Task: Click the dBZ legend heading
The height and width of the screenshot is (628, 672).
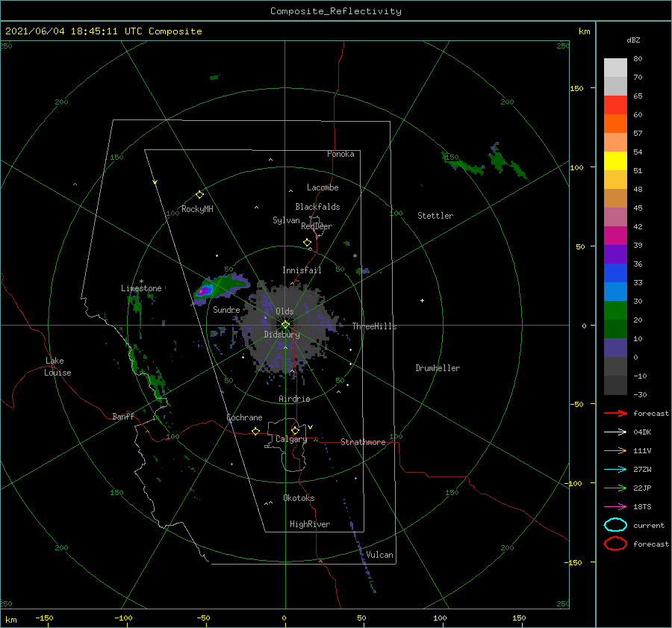Action: point(633,40)
